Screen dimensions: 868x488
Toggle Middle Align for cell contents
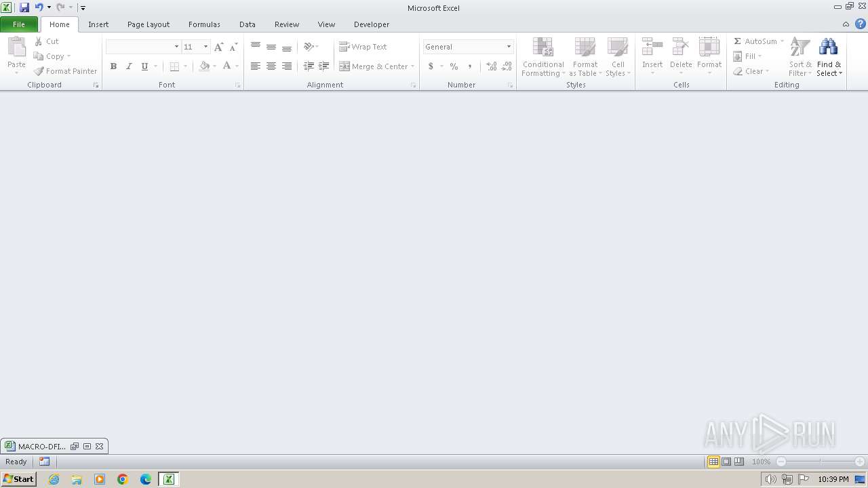point(271,47)
